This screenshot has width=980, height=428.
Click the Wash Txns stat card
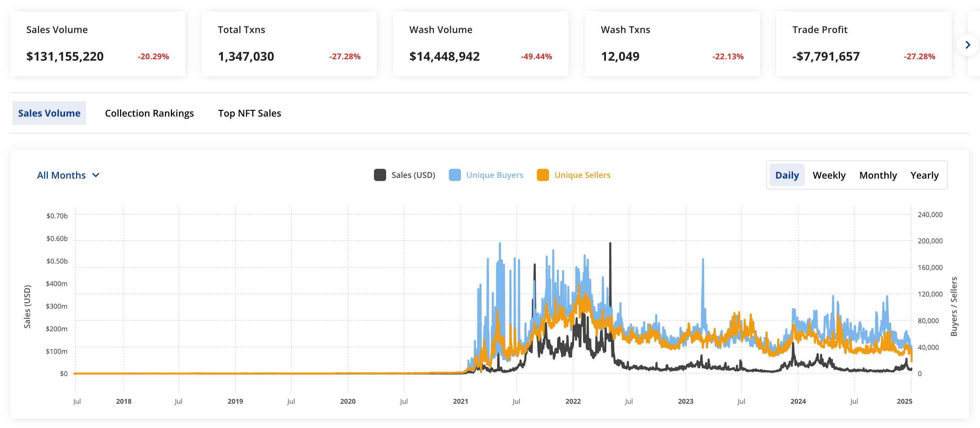click(672, 44)
